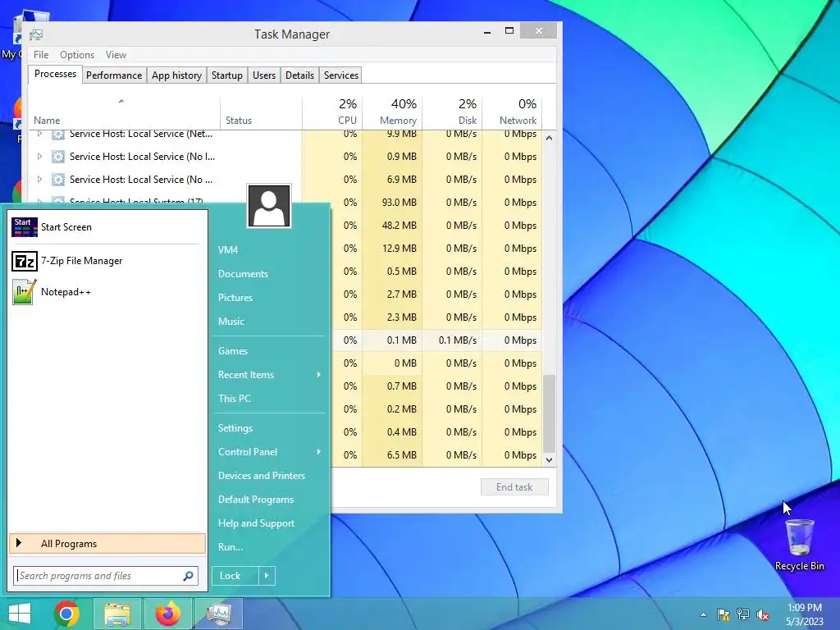Switch to the Performance tab
Image resolution: width=840 pixels, height=630 pixels.
point(114,75)
